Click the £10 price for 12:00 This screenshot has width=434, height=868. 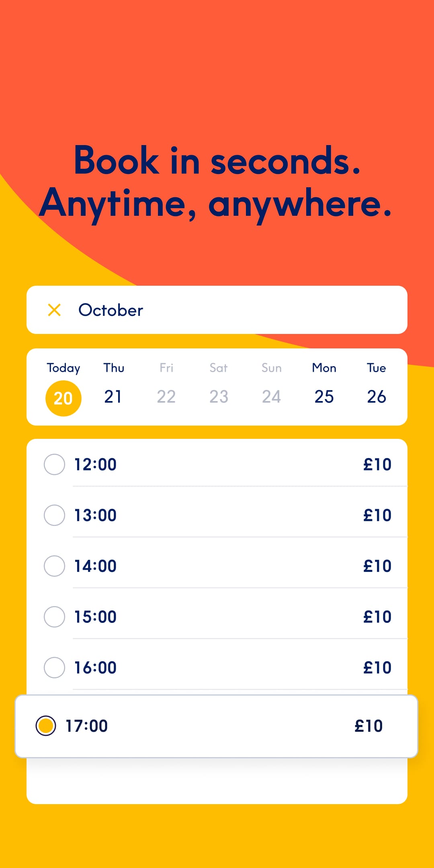(377, 465)
